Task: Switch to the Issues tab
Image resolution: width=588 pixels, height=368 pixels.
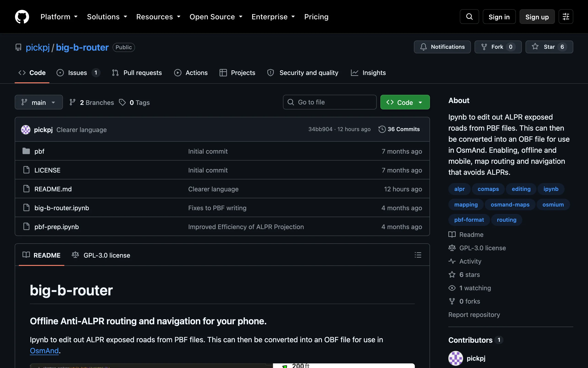Action: (78, 73)
